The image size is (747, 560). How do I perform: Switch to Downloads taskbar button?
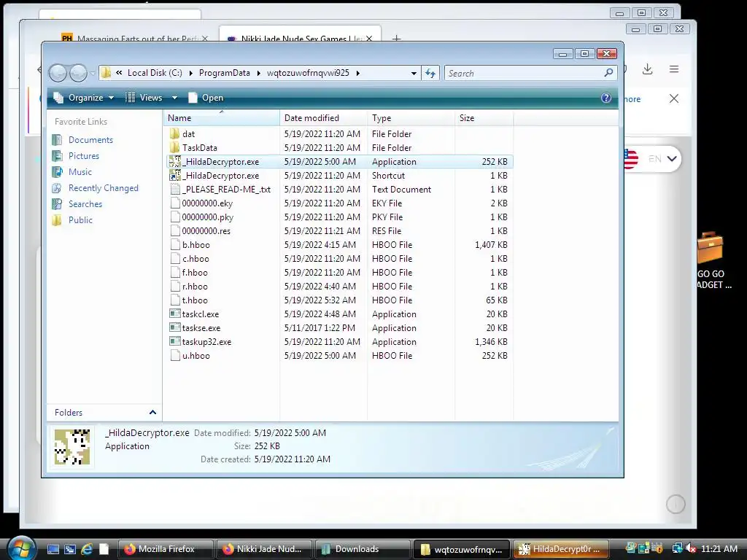[361, 549]
